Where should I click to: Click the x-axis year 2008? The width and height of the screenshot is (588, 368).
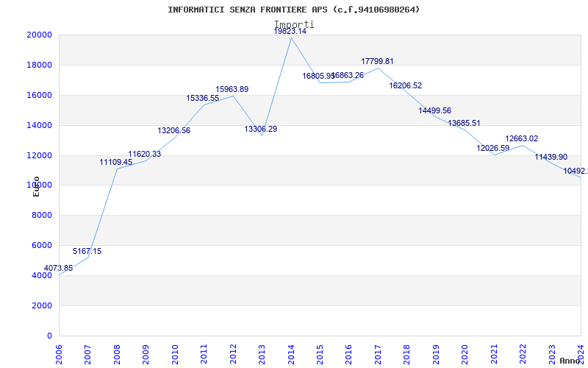coord(117,354)
